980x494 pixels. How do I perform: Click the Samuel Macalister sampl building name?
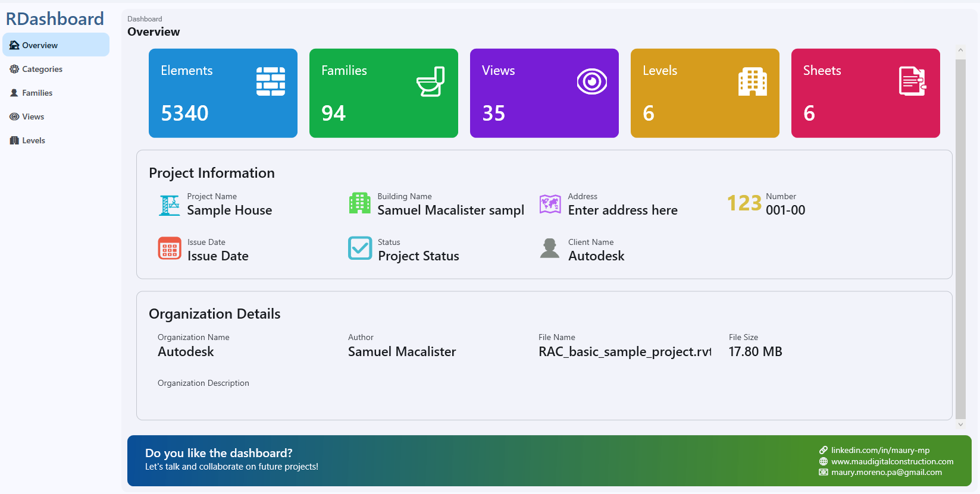click(450, 210)
